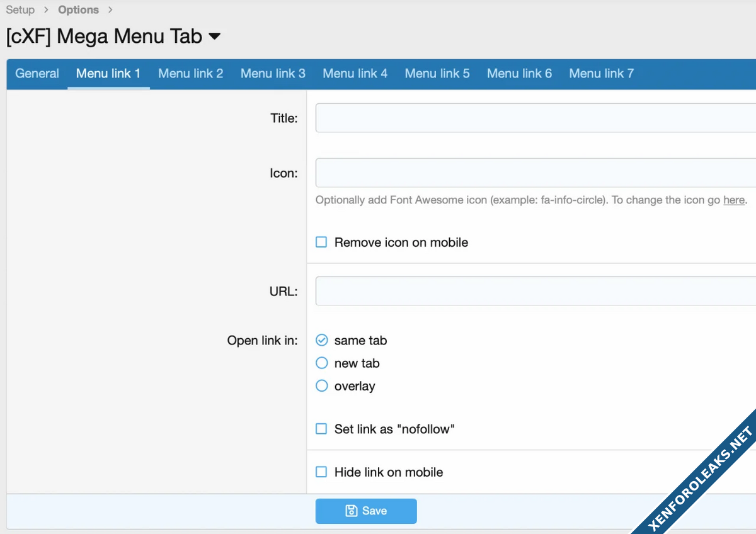Check Hide link on mobile option
The image size is (756, 534).
[321, 472]
